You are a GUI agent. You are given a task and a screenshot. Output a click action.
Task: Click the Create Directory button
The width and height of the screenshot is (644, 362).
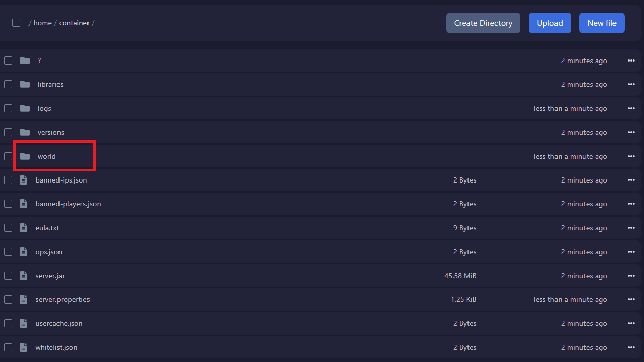(x=483, y=23)
